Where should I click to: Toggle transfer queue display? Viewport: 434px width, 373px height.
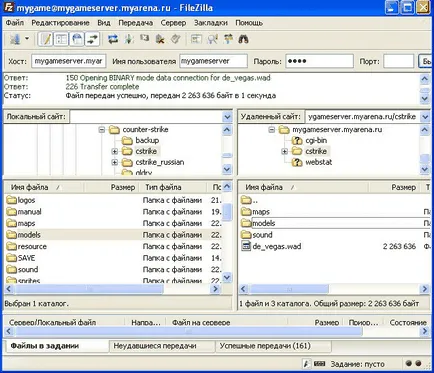pos(93,39)
